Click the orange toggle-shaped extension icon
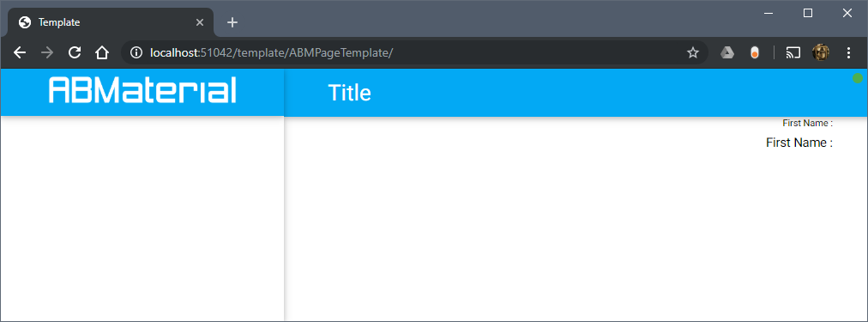The image size is (868, 322). (755, 52)
